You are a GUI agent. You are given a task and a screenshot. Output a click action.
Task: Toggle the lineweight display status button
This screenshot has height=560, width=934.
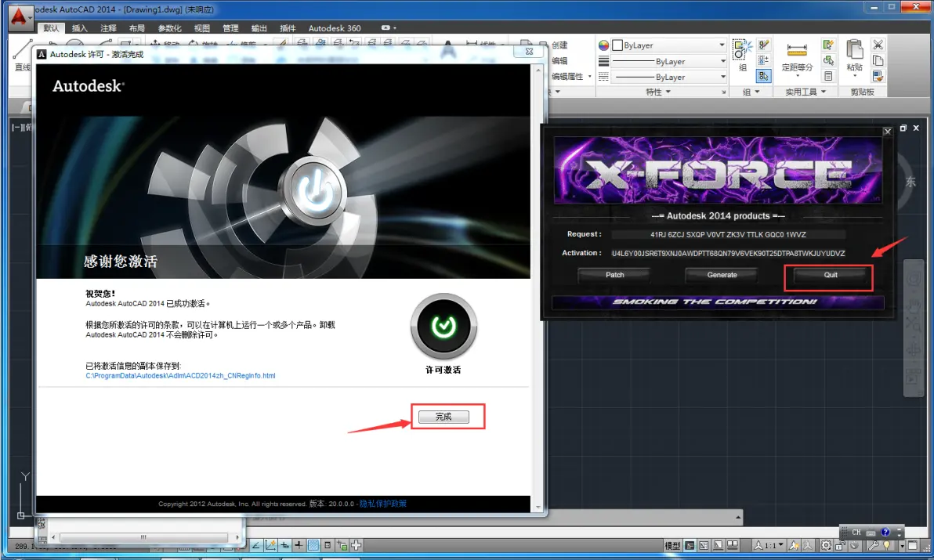click(x=299, y=545)
